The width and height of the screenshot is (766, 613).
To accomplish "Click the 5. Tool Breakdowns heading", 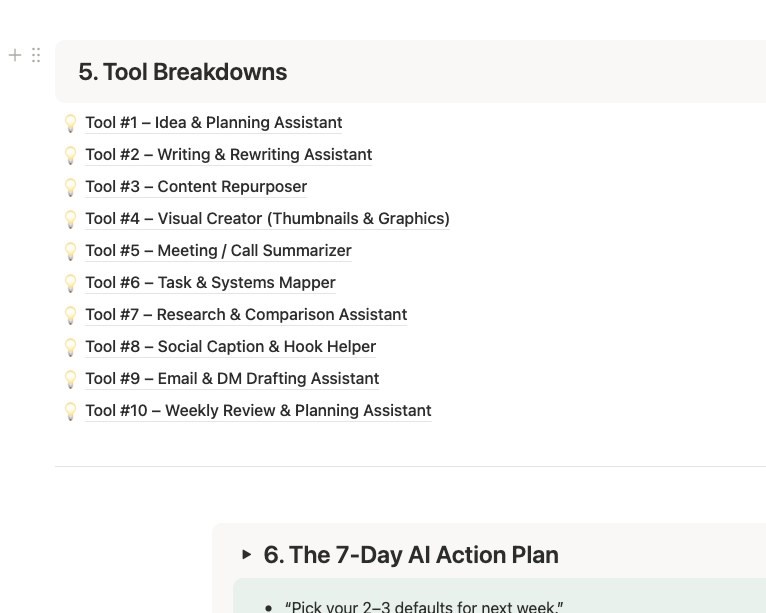I will (x=183, y=72).
